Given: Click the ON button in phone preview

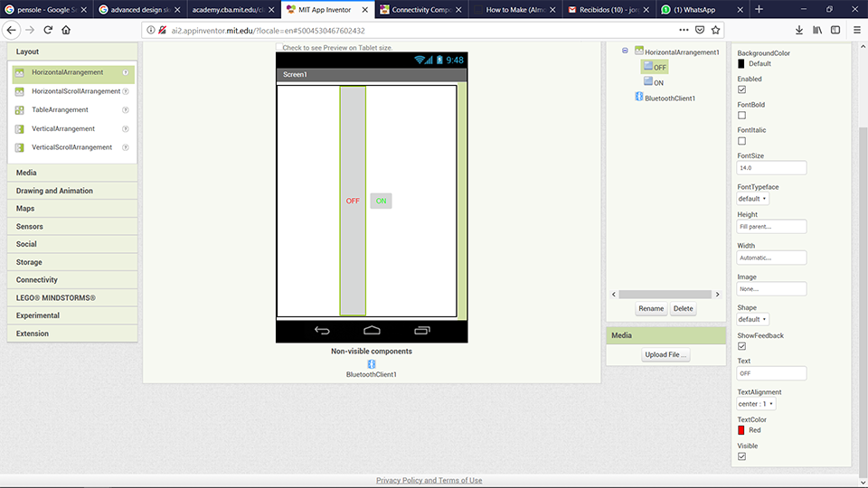Looking at the screenshot, I should (381, 201).
